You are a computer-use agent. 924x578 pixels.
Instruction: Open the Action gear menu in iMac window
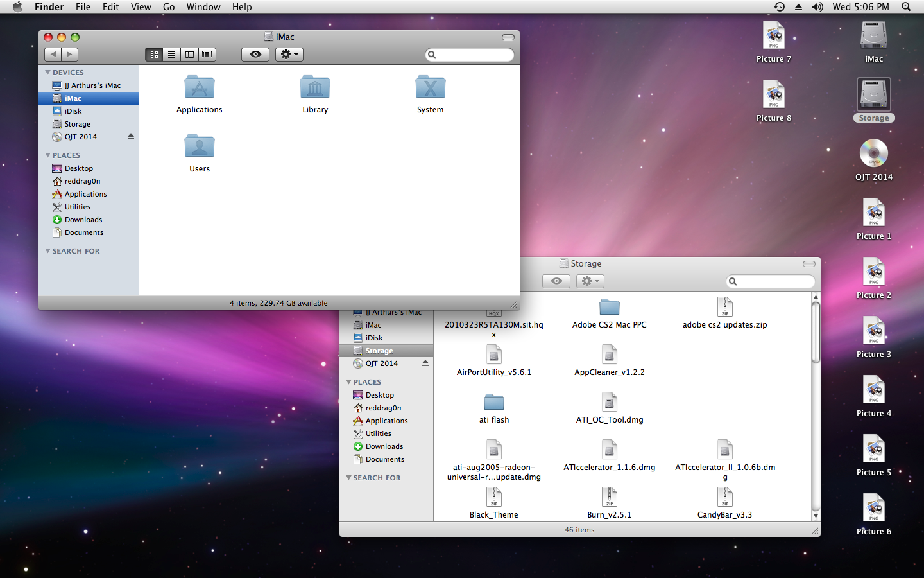[289, 55]
